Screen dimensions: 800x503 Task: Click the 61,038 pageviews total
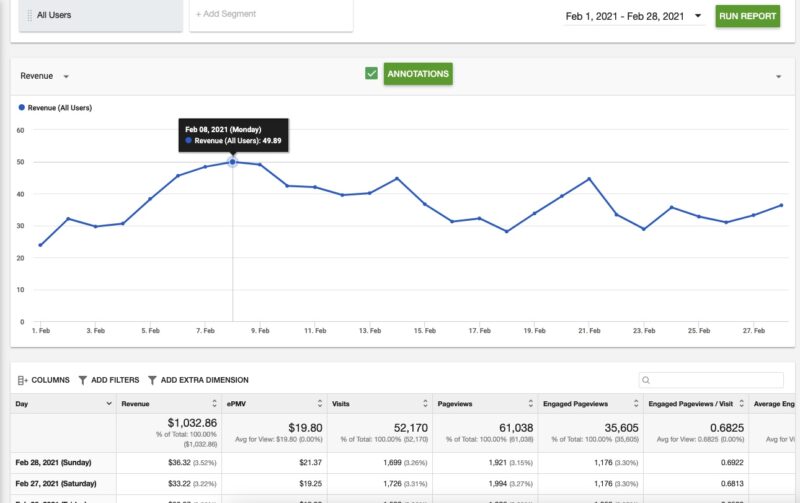coord(516,427)
